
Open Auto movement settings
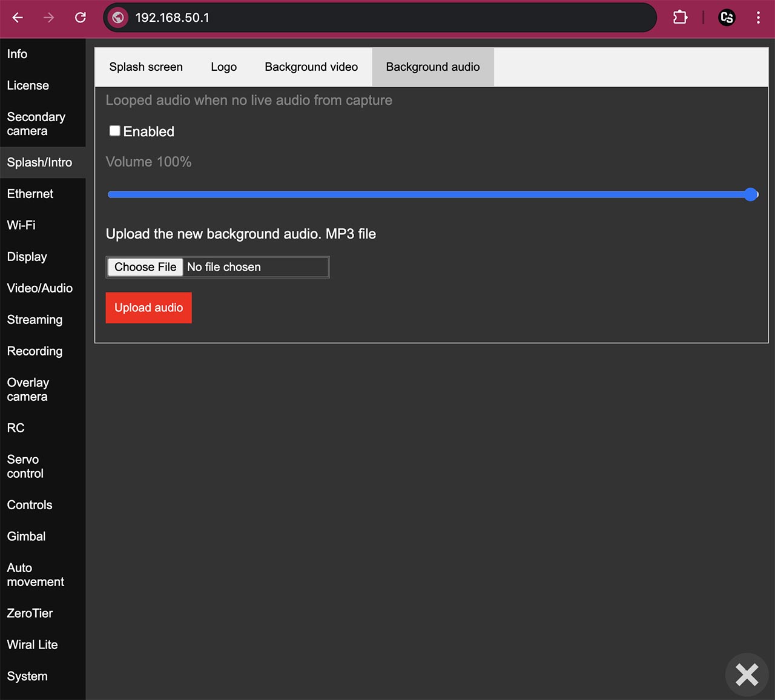42,575
